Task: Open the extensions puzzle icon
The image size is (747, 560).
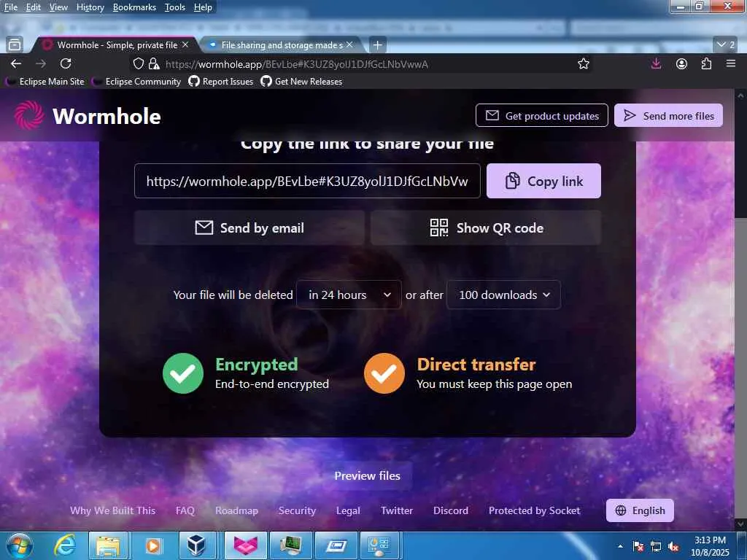Action: coord(706,64)
